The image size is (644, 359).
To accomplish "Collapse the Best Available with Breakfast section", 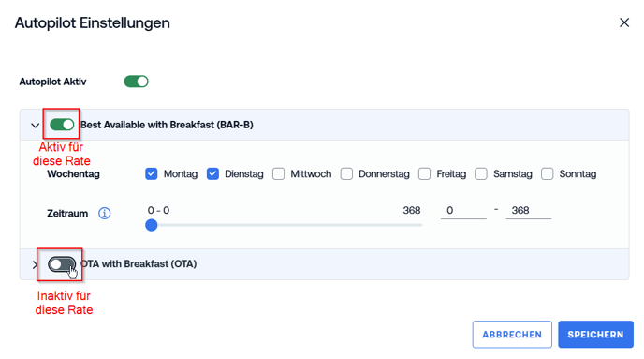I will [x=36, y=126].
